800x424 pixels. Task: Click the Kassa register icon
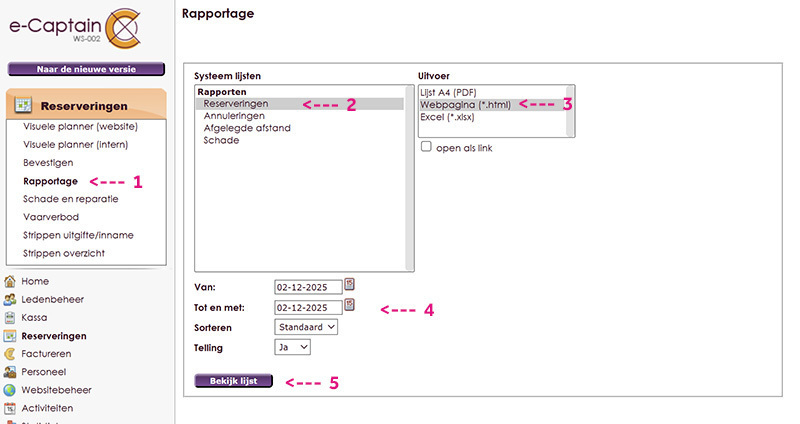[x=10, y=318]
